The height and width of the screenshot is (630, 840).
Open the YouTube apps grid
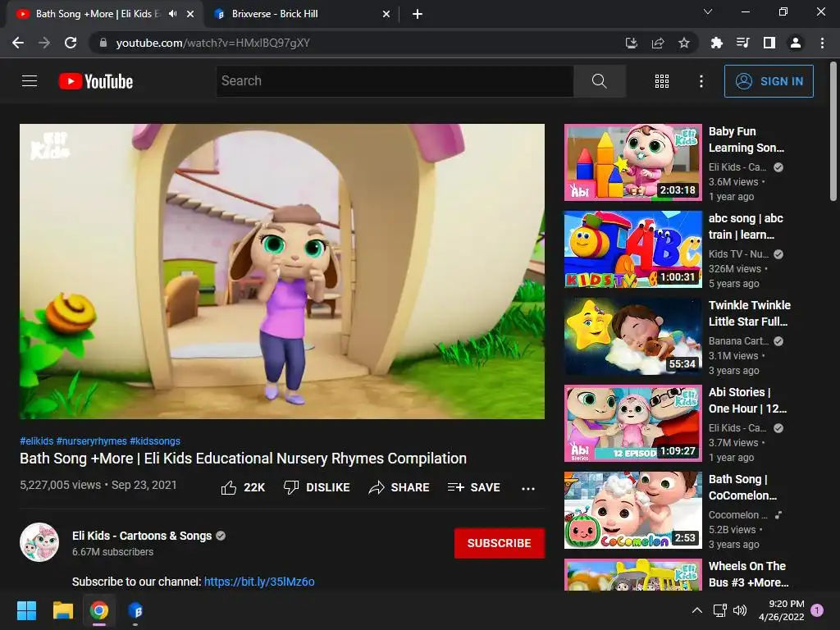tap(662, 81)
